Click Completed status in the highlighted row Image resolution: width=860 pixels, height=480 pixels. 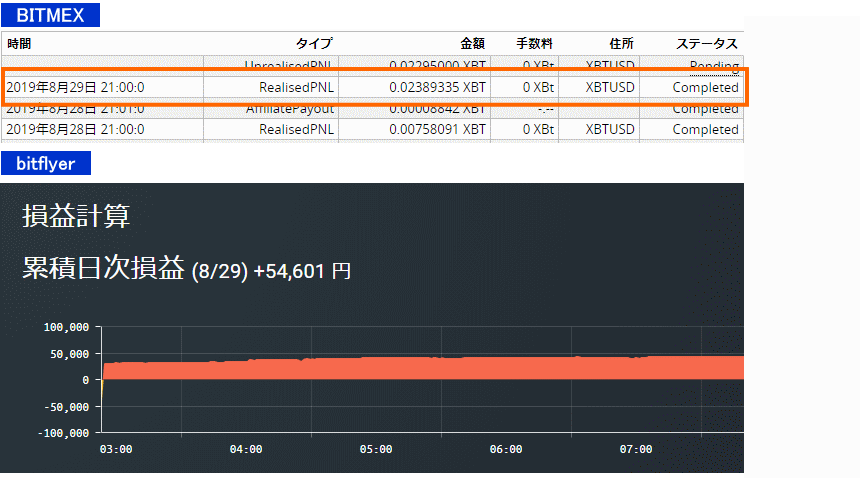(705, 87)
